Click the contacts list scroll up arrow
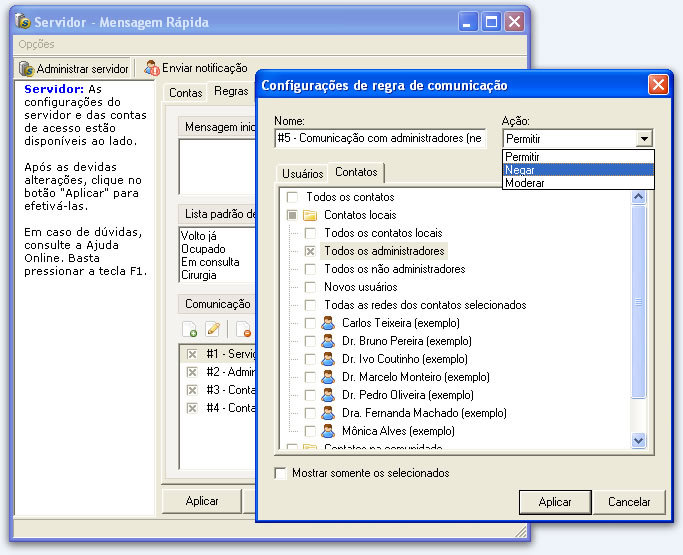This screenshot has height=555, width=683. 639,197
